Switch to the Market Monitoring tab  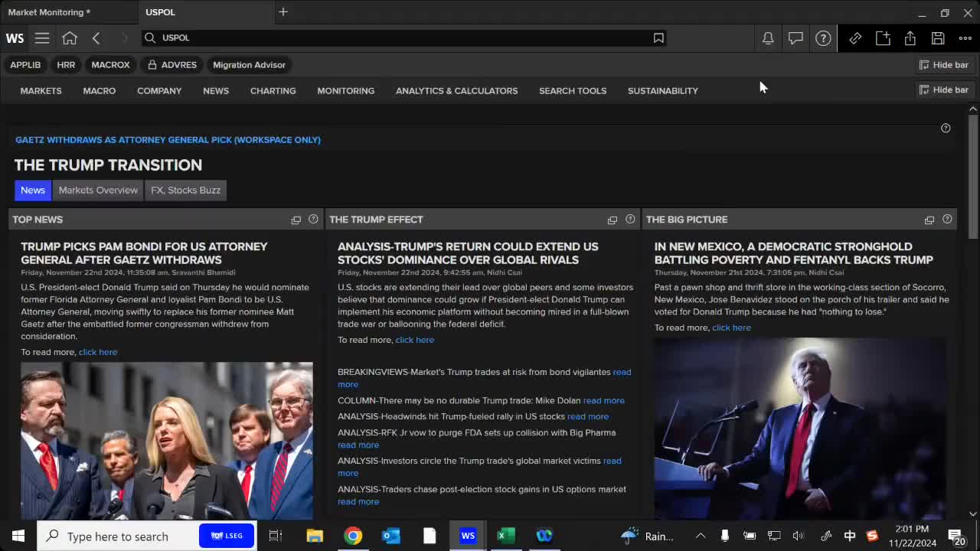(69, 12)
